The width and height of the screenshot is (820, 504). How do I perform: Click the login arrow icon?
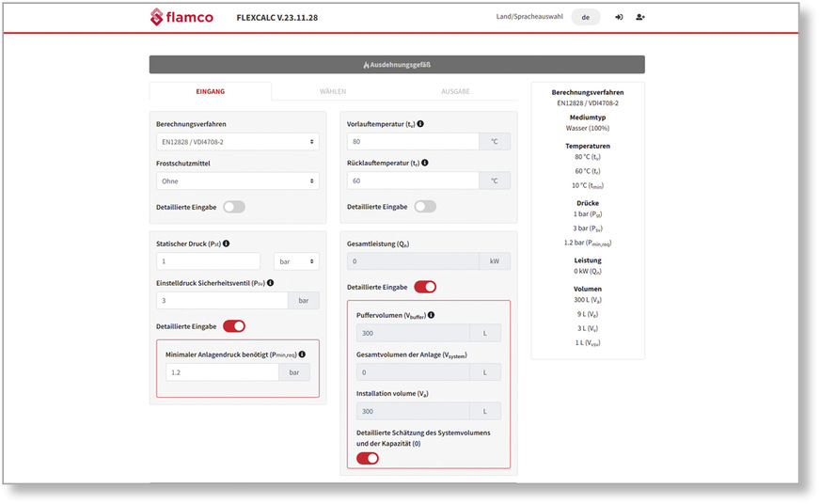(x=619, y=17)
